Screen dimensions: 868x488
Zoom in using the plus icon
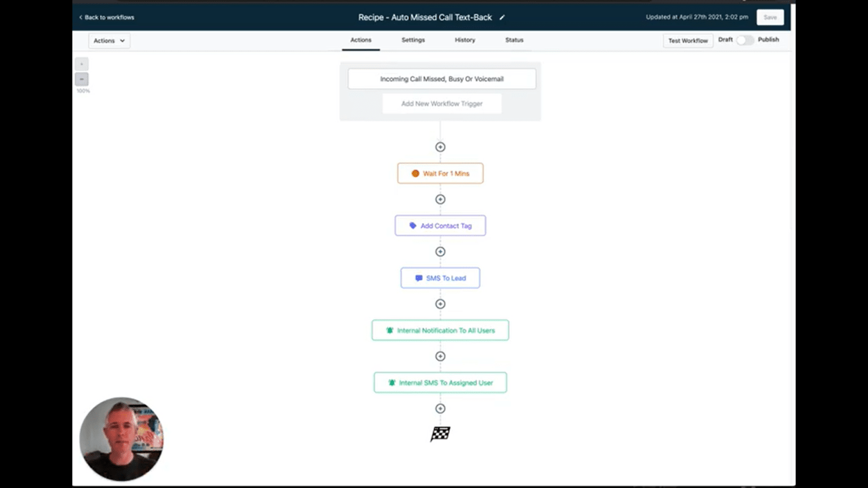pos(82,64)
